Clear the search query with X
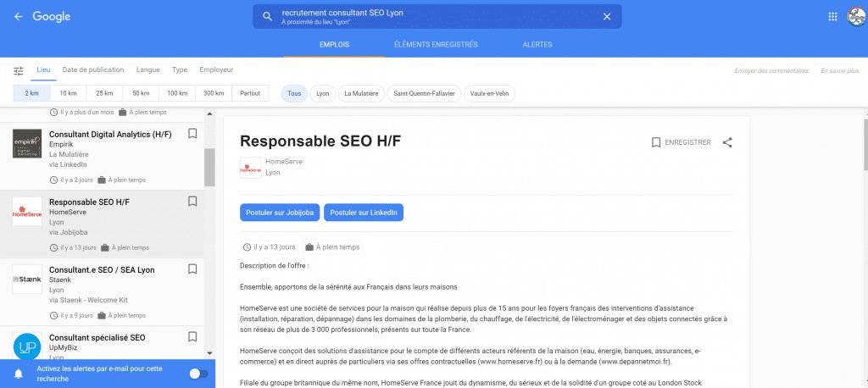The height and width of the screenshot is (388, 868). point(607,17)
